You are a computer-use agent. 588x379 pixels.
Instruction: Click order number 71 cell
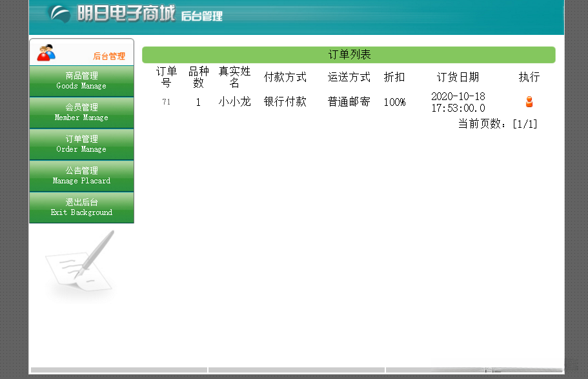coord(166,102)
